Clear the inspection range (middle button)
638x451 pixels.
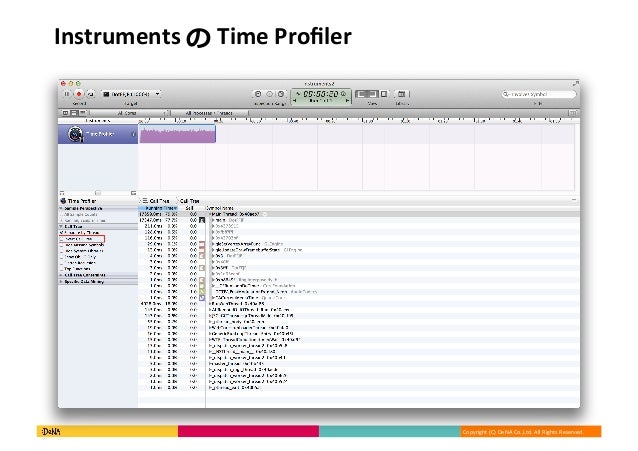(x=269, y=94)
